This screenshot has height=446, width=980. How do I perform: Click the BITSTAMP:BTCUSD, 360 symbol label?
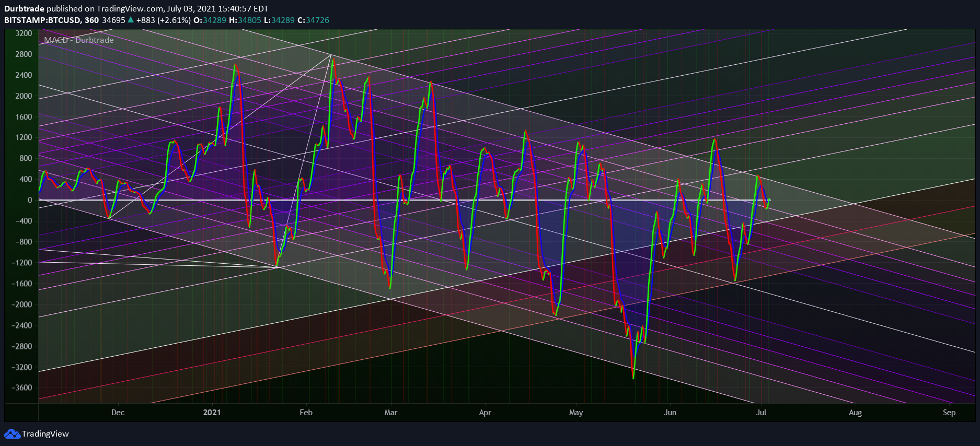(x=51, y=20)
